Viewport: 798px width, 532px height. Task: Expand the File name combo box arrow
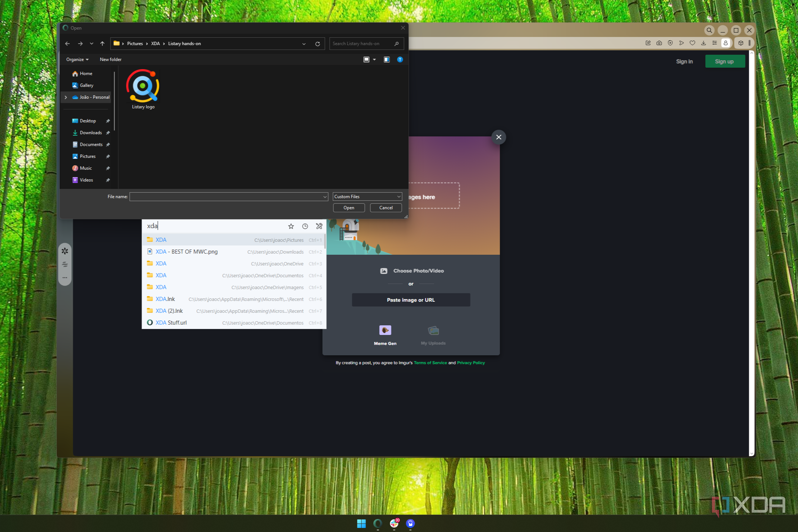pyautogui.click(x=325, y=197)
